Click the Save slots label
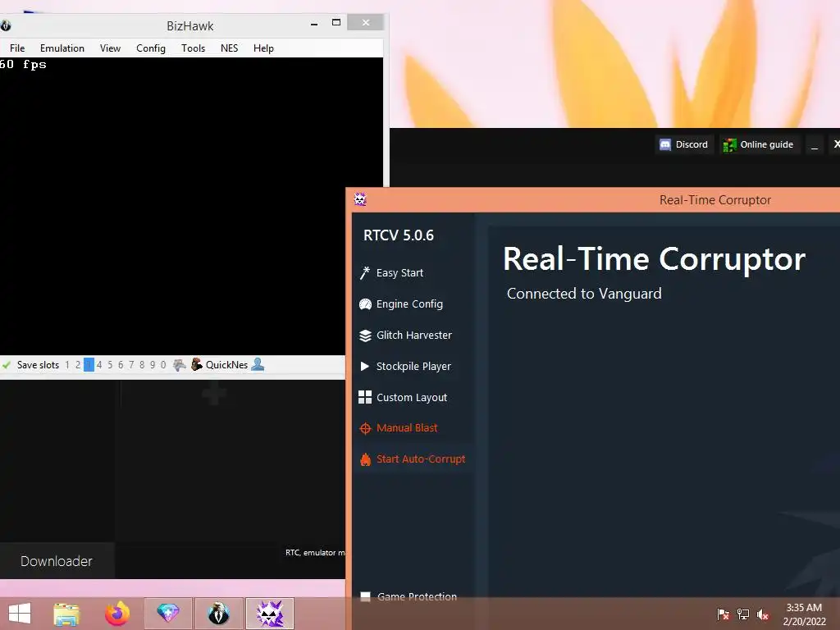 (x=38, y=365)
